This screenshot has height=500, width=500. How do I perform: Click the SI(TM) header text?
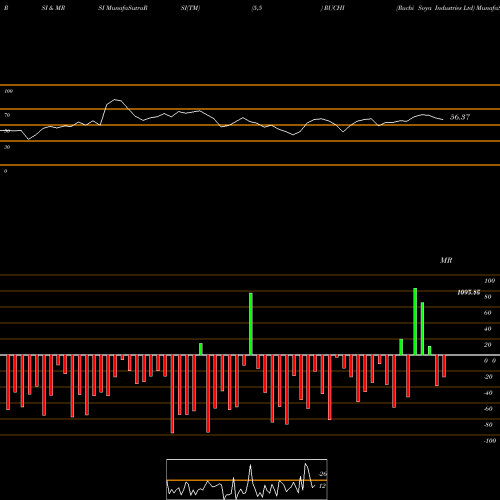190,8
